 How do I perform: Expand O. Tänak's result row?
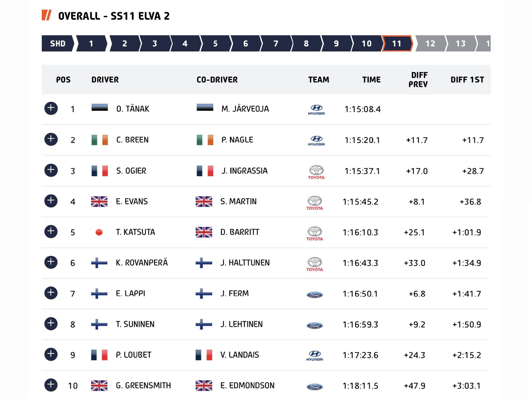[x=51, y=108]
